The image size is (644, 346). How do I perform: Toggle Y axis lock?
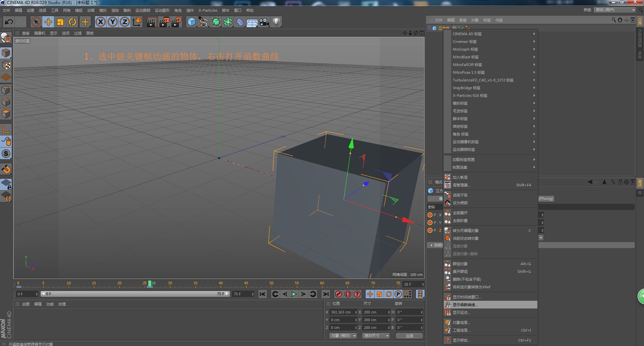113,22
